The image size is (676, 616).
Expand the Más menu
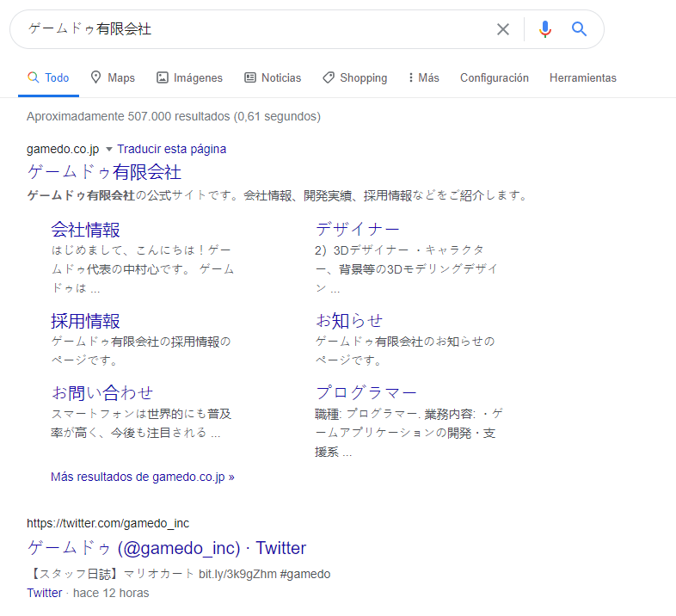pos(424,77)
